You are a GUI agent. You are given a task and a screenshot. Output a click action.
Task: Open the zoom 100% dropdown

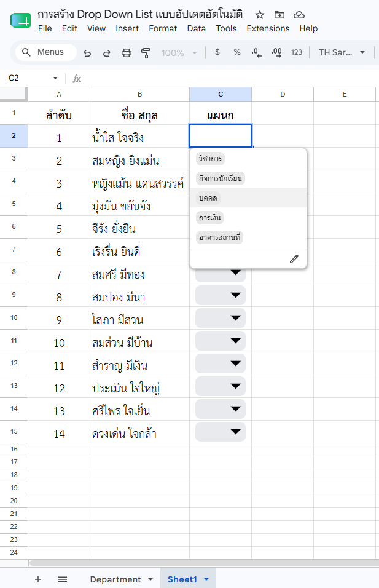tap(179, 53)
